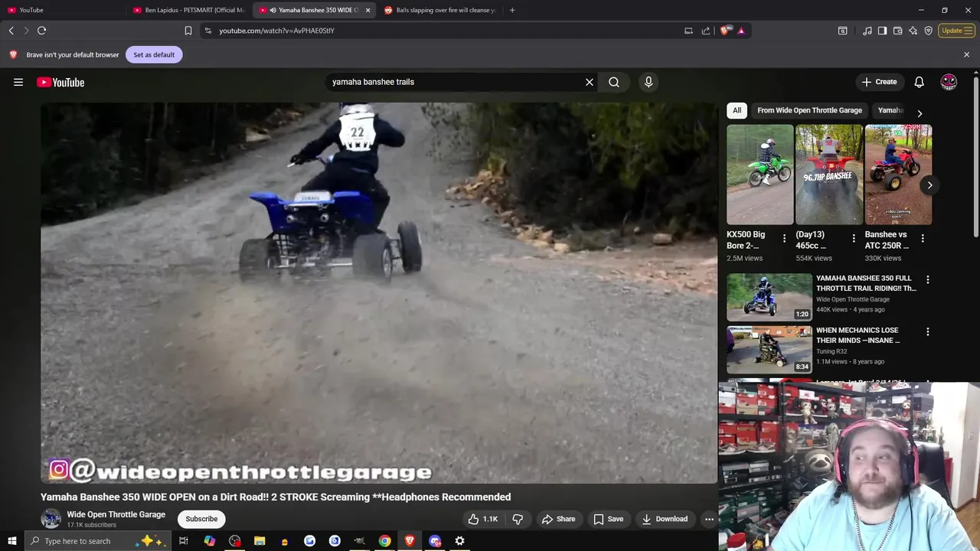
Task: Open the Brave Wallet icon
Action: click(897, 31)
